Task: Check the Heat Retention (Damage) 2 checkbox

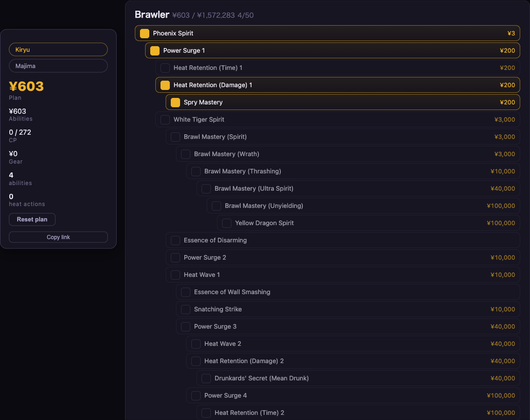Action: (x=196, y=361)
